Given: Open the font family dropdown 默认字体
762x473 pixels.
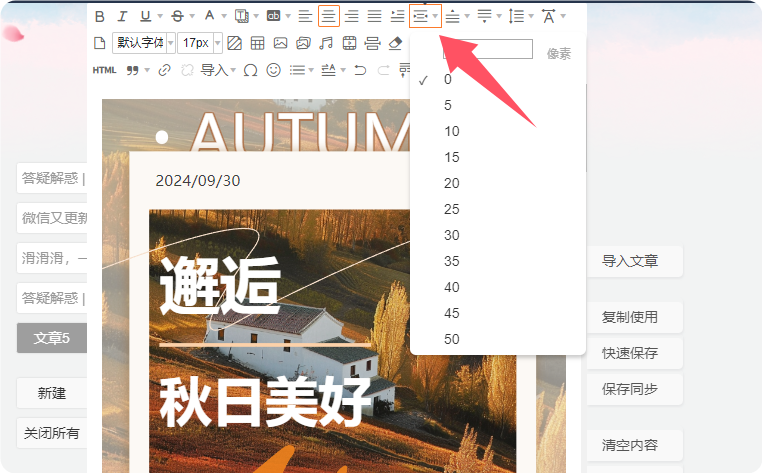Looking at the screenshot, I should [144, 43].
